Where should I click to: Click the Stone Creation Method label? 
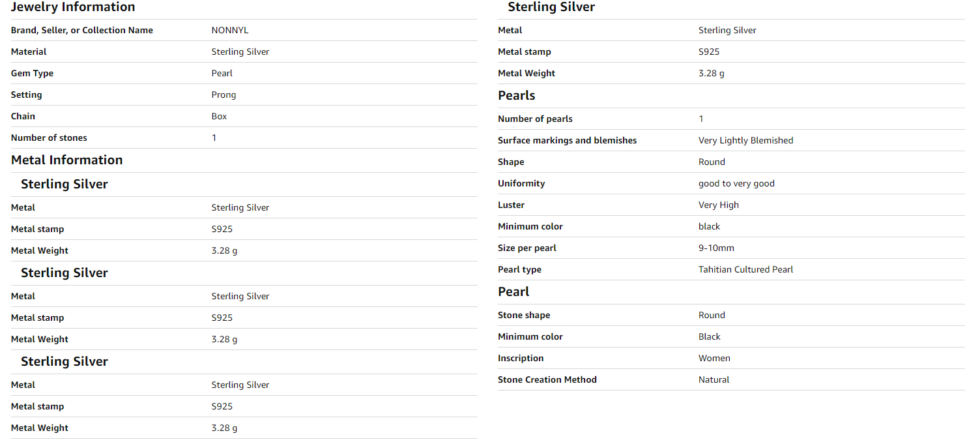point(547,379)
